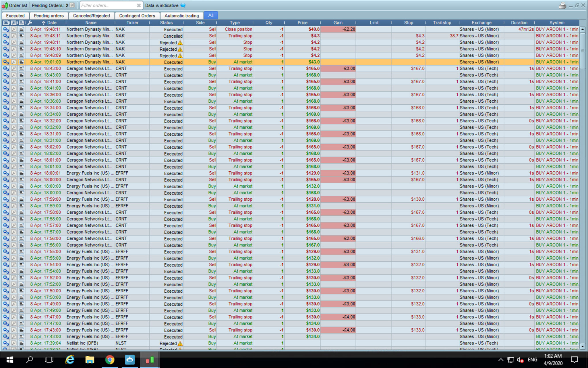Select the Contingent Orders tab
Viewport: 588px width, 368px height.
pos(137,16)
